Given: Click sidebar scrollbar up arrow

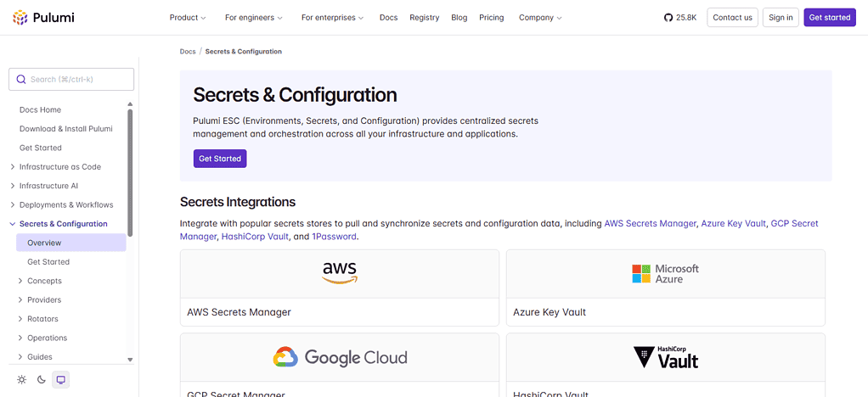Looking at the screenshot, I should [x=130, y=104].
